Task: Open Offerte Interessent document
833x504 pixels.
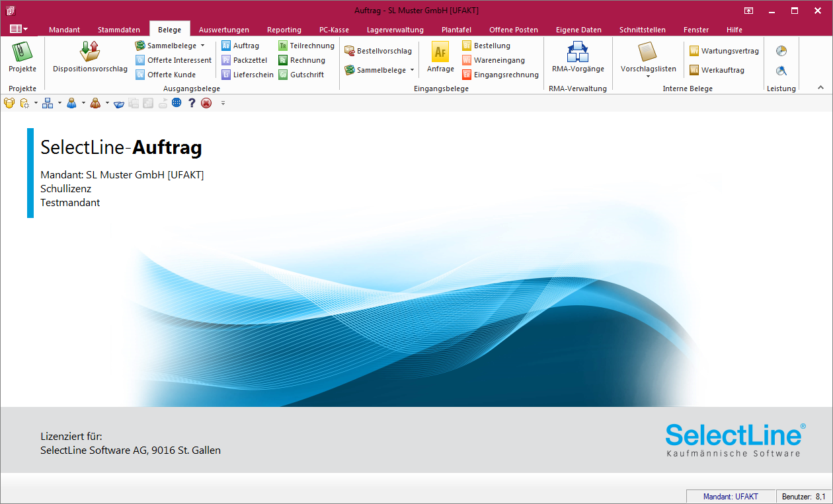Action: 173,60
